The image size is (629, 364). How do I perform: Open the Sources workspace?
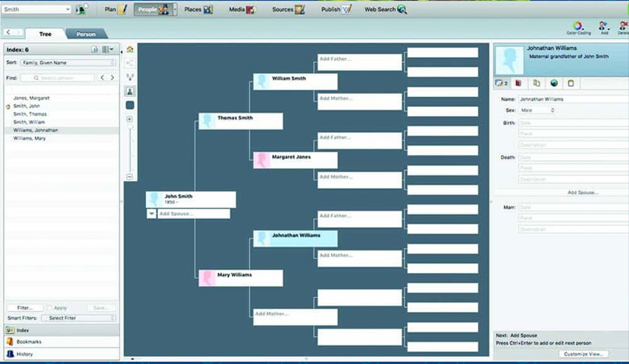point(288,9)
